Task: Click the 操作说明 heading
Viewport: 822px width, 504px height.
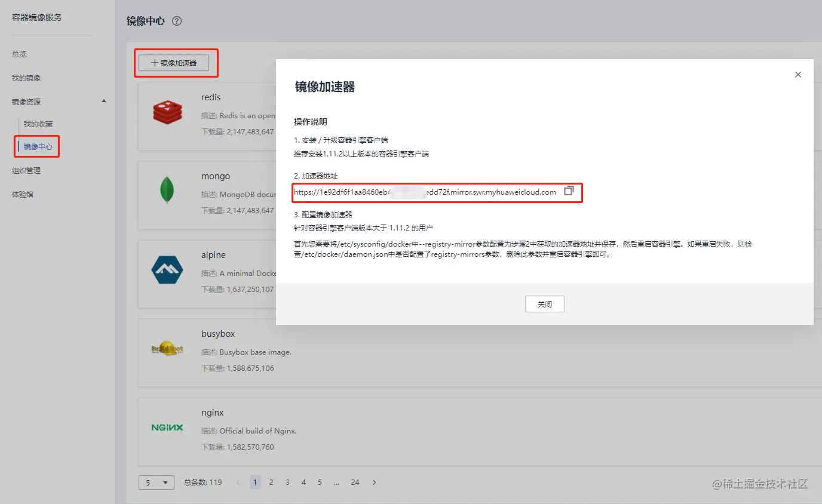Action: 311,122
